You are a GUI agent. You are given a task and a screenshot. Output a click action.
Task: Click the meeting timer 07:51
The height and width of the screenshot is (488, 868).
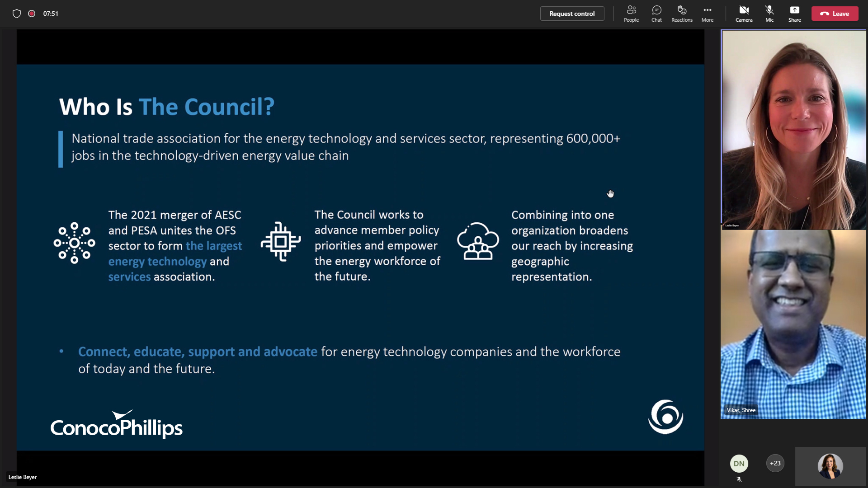[51, 14]
